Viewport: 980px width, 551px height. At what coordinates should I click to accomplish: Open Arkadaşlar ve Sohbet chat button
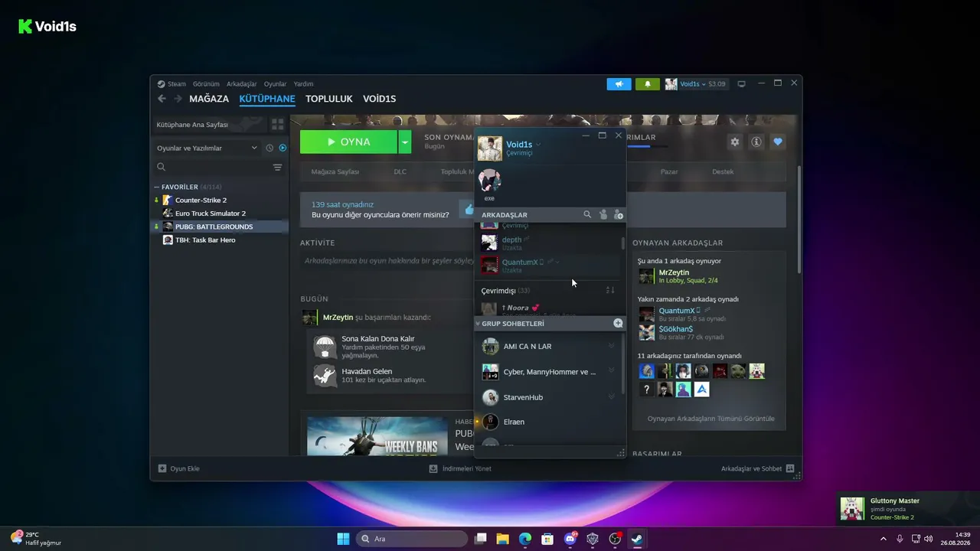point(757,468)
